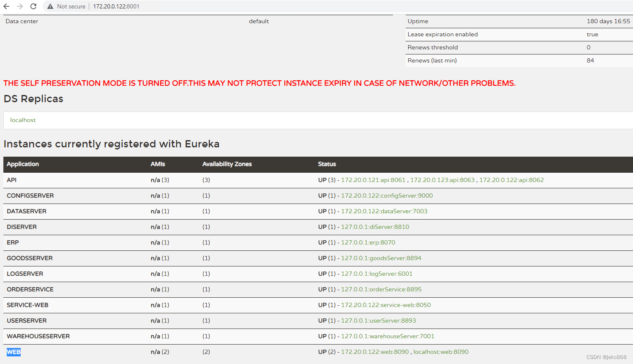Click the Renews (last min) value 84
The image size is (633, 364).
(590, 60)
